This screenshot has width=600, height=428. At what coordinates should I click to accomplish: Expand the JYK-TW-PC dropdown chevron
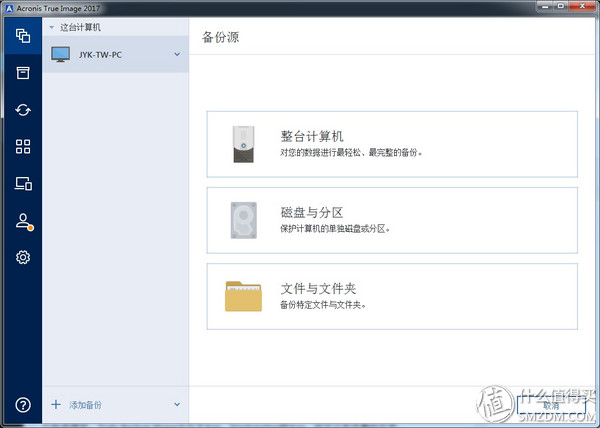click(177, 54)
